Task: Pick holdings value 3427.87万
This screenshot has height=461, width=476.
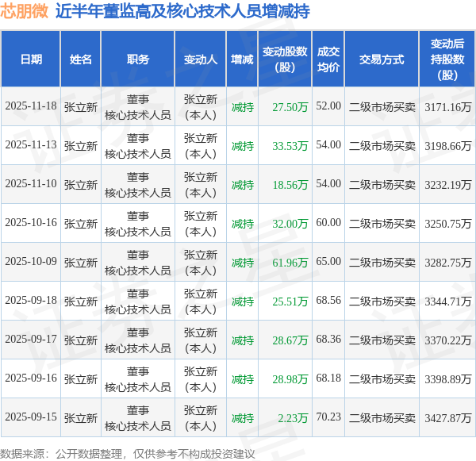Action: tap(447, 418)
